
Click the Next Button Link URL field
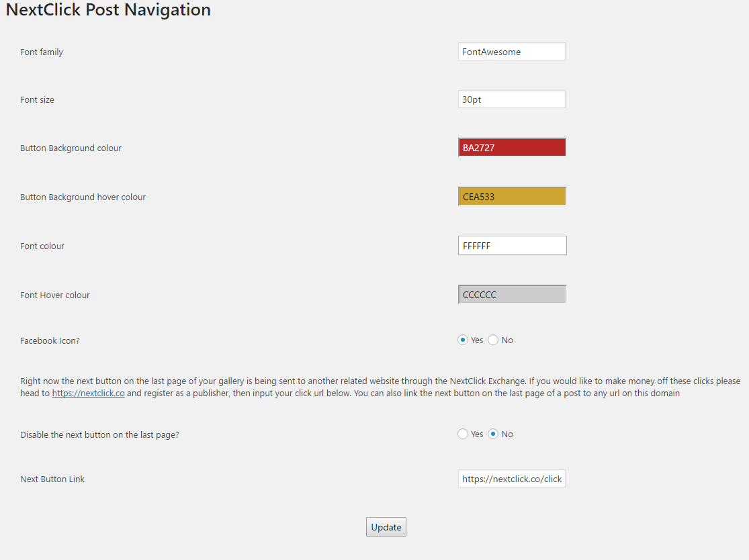click(512, 479)
